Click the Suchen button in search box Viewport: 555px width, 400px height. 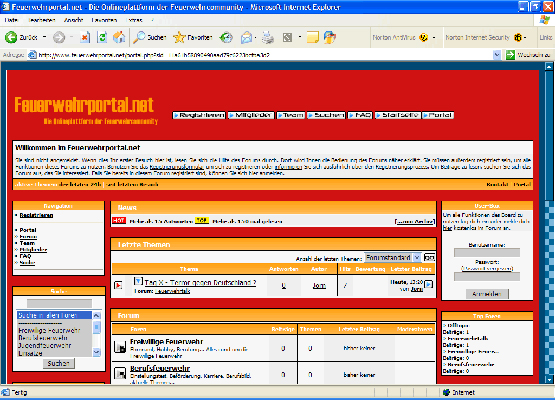59,364
